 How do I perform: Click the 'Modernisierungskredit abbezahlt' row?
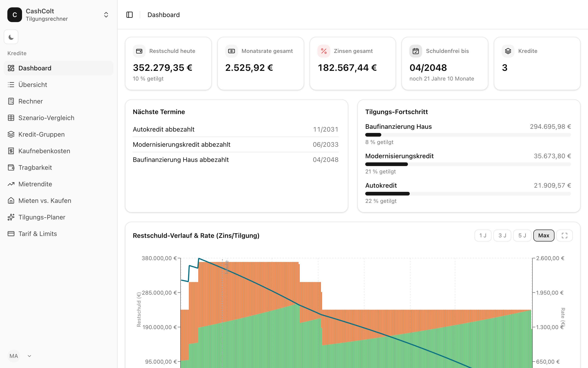coord(236,145)
